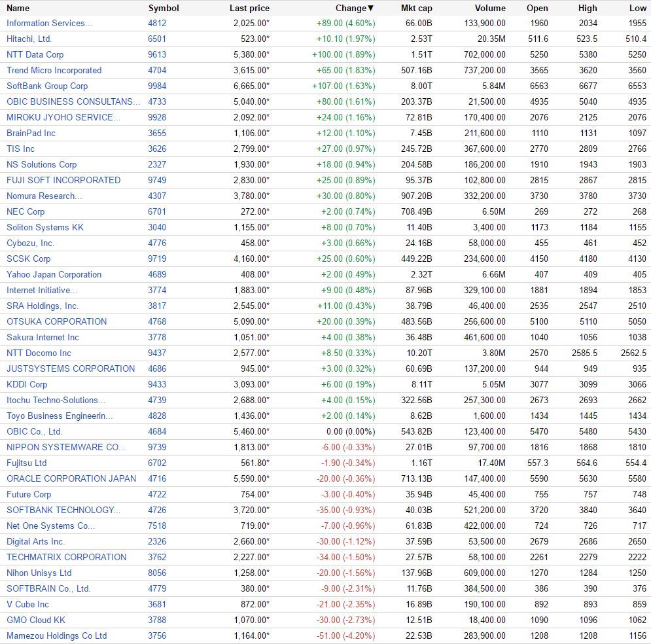Open the Nihon Unisys Ltd link
Screen dimensions: 651x644
(x=39, y=573)
